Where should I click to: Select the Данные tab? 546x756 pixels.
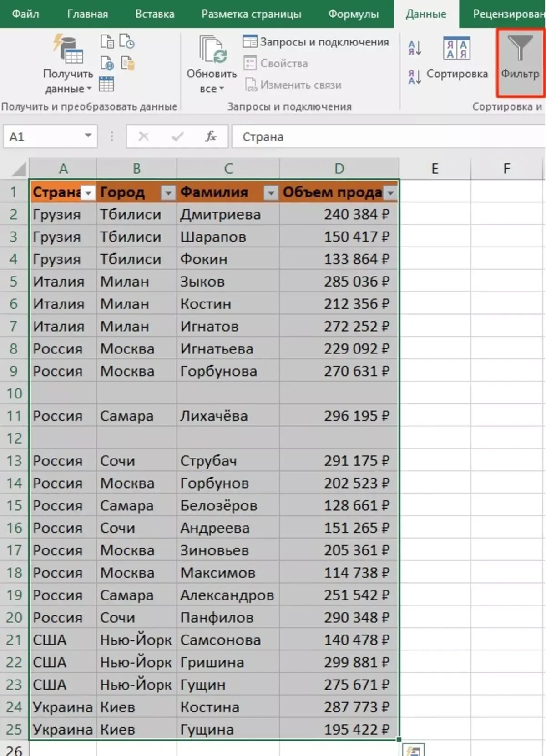click(426, 14)
